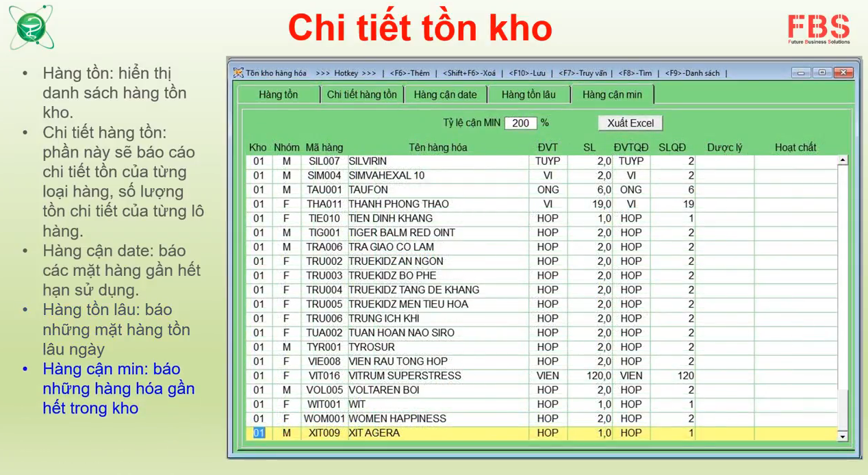
Task: Select the item code THA011
Action: point(324,204)
